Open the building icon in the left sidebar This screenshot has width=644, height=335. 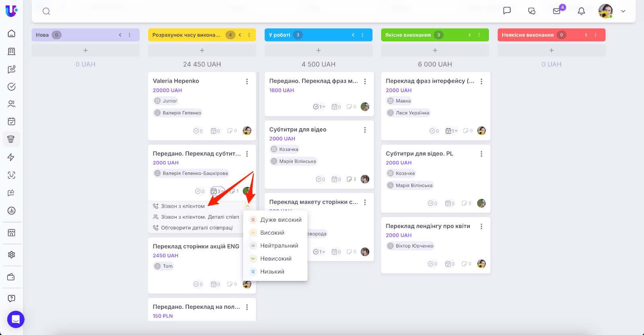coord(12,51)
